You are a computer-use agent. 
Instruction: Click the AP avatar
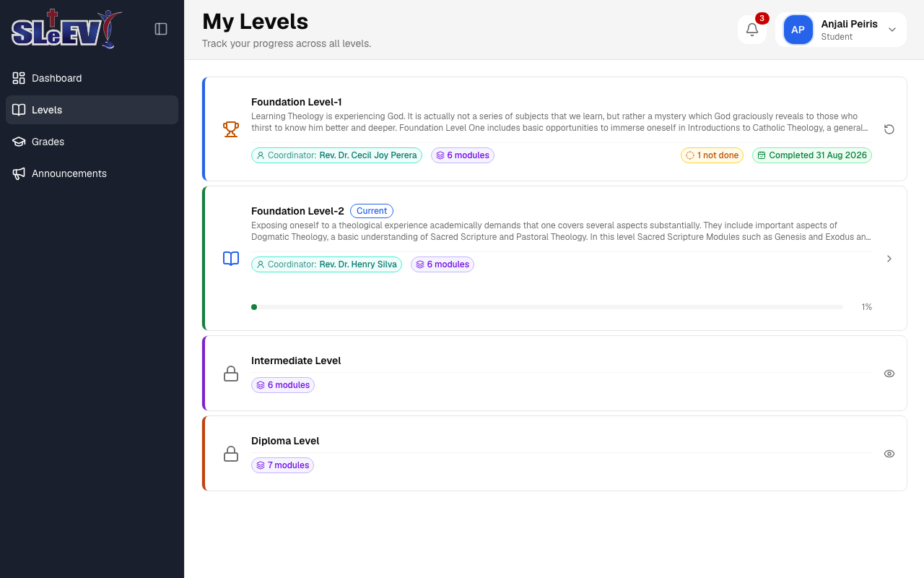[x=798, y=30]
